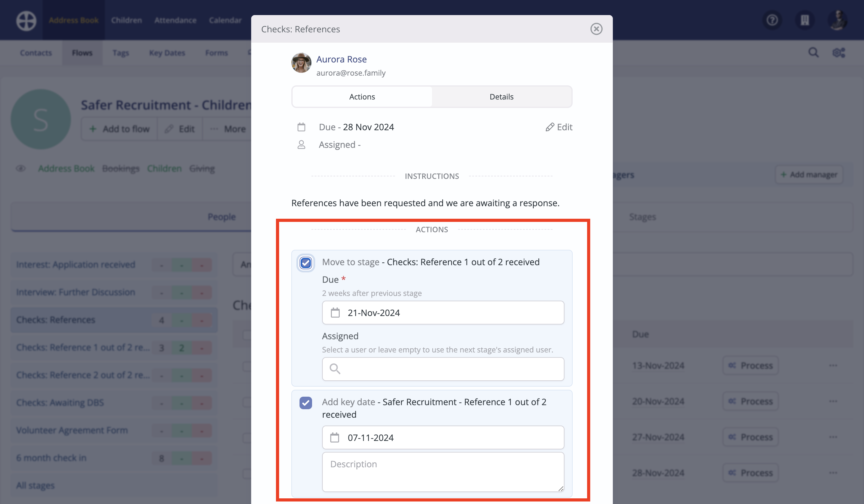The height and width of the screenshot is (504, 864).
Task: Click Process button for 27-Nov-2024 row
Action: click(x=751, y=437)
